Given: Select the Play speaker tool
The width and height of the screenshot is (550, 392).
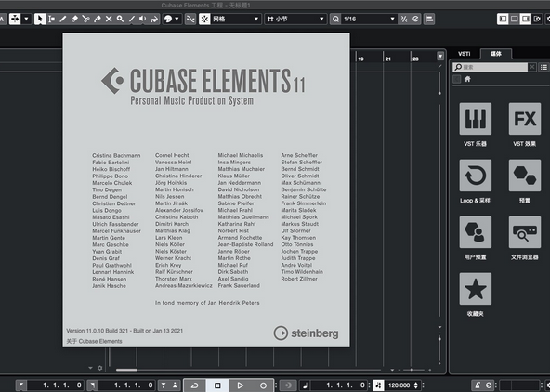Looking at the screenshot, I should [x=143, y=19].
